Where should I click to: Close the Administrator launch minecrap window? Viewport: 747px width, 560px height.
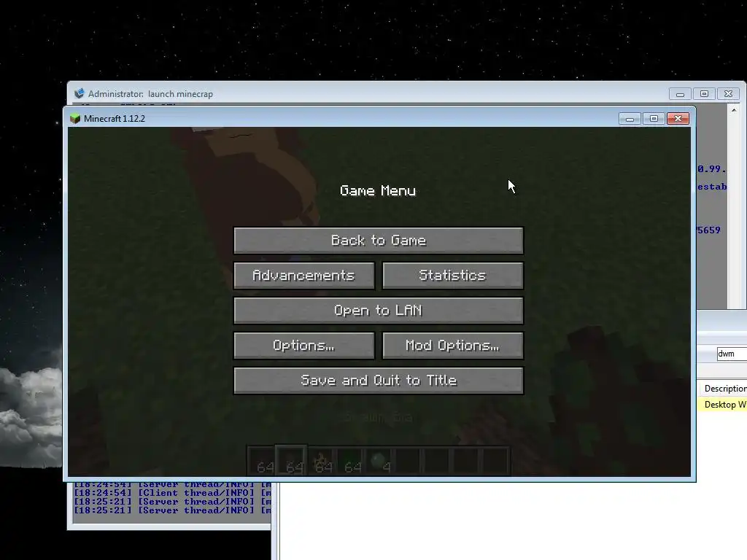(x=729, y=94)
